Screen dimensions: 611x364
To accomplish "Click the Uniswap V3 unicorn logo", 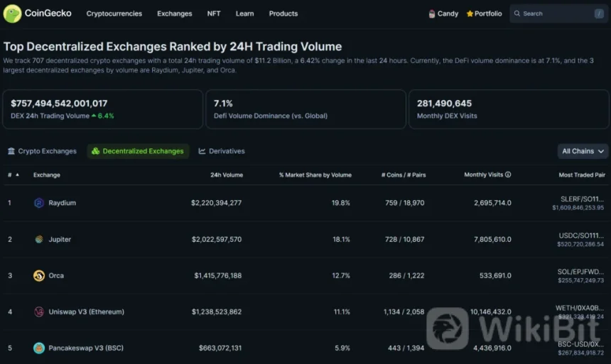I will point(39,311).
